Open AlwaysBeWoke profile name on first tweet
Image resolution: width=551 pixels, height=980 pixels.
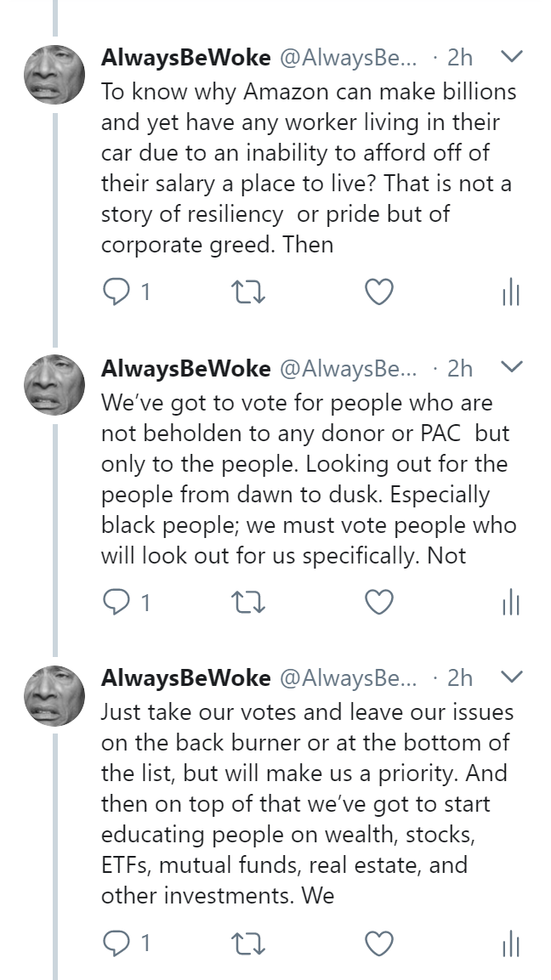click(x=185, y=58)
